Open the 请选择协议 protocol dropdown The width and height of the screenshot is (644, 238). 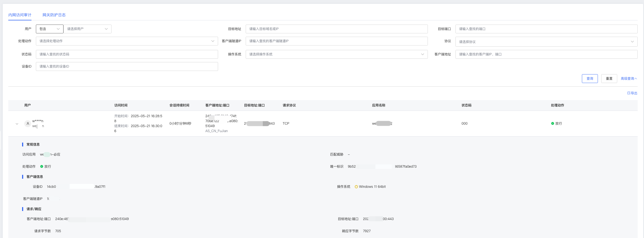[546, 42]
